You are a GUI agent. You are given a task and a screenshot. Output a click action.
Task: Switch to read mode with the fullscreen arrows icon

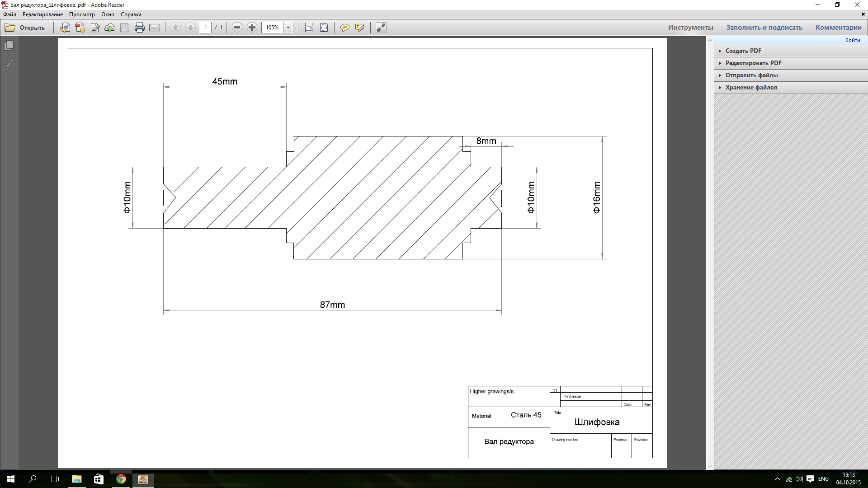coord(381,28)
